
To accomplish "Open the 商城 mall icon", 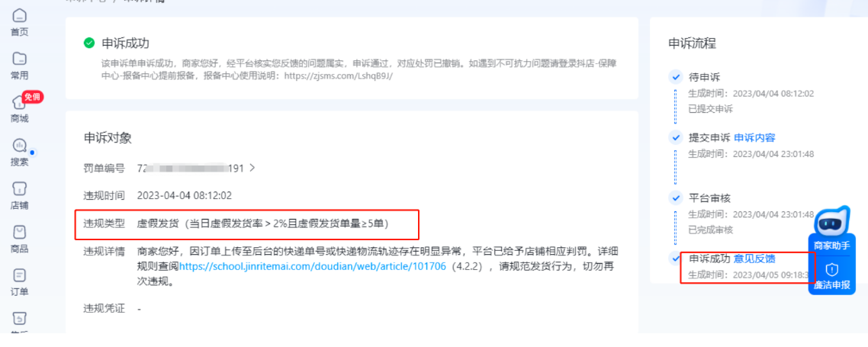I will coord(19,102).
